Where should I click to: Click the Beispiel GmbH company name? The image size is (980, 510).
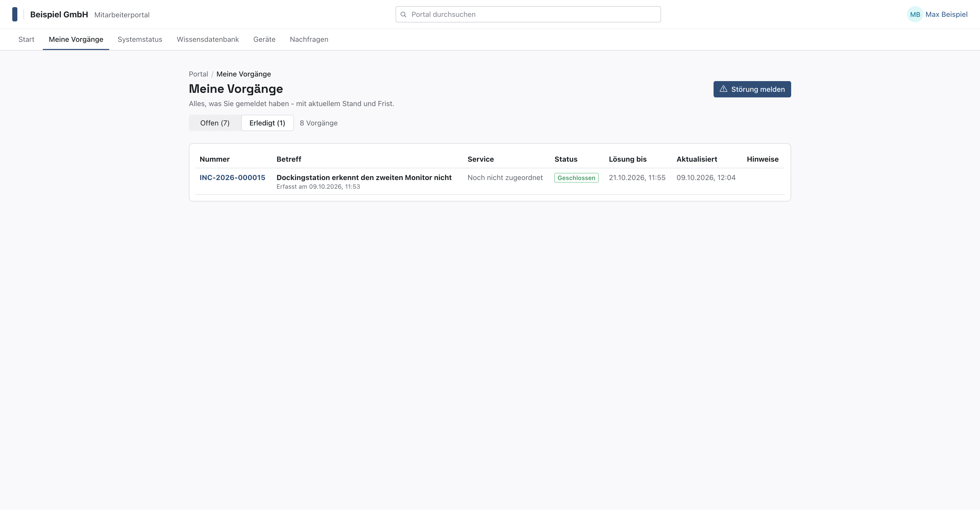point(59,15)
